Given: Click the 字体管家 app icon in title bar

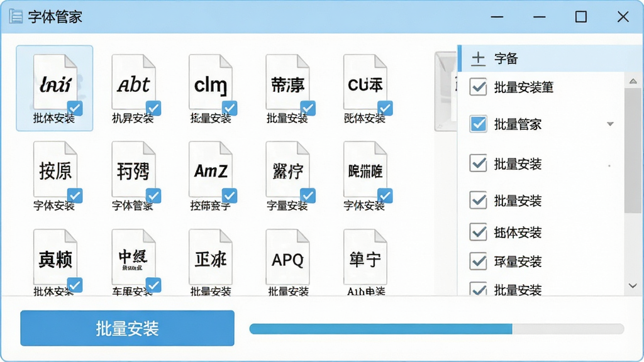Looking at the screenshot, I should (16, 16).
